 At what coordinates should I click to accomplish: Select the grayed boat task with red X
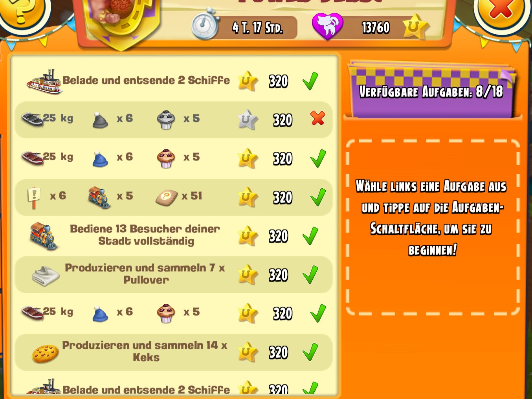[x=173, y=120]
